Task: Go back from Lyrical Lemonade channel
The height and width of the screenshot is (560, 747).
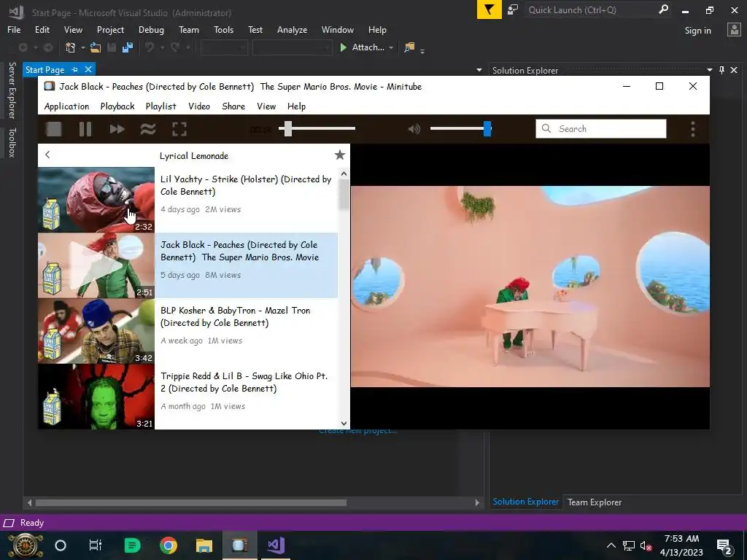Action: click(47, 155)
